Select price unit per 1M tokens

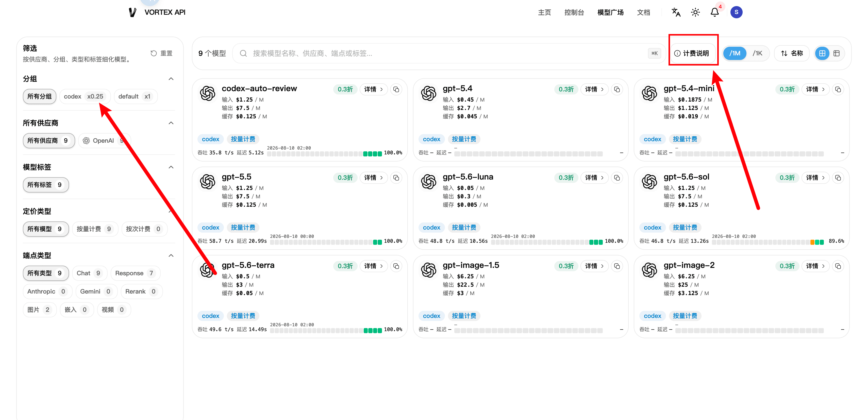(735, 53)
